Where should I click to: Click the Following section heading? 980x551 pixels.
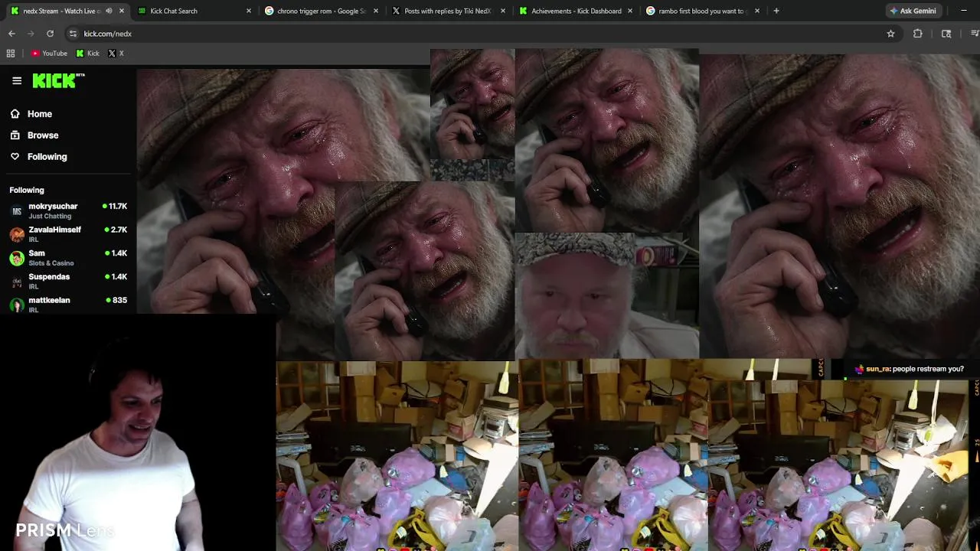click(27, 190)
